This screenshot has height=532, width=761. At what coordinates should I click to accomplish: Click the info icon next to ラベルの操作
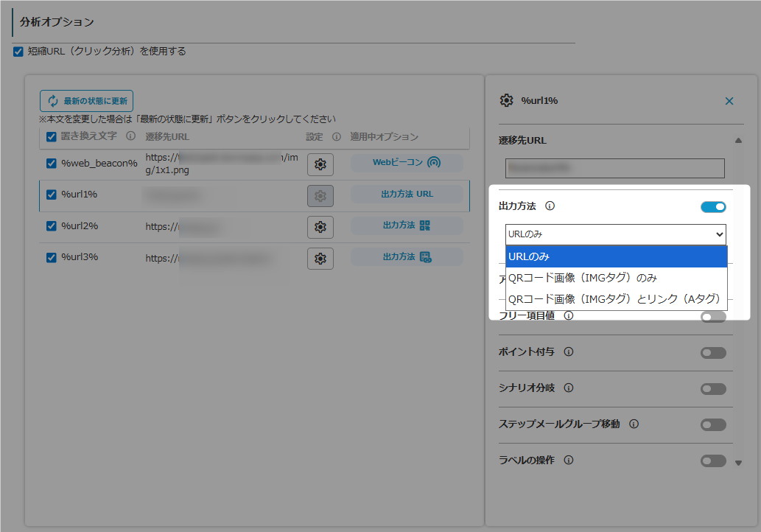coord(568,460)
